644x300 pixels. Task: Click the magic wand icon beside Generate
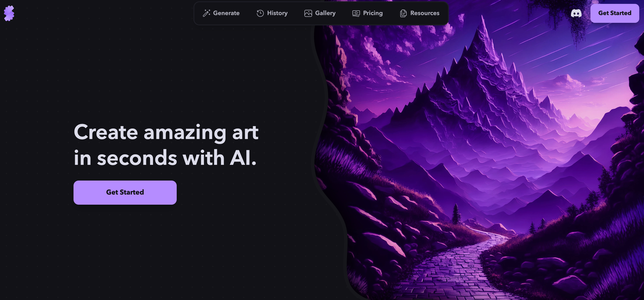(206, 13)
